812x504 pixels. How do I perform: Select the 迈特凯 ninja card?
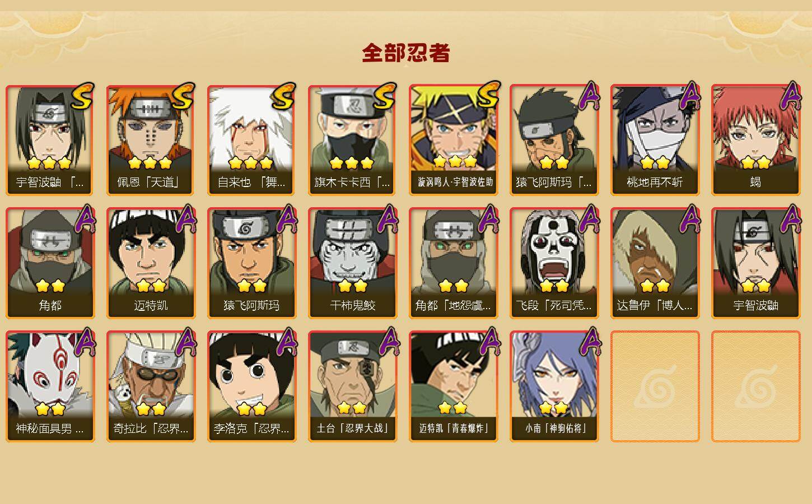151,263
